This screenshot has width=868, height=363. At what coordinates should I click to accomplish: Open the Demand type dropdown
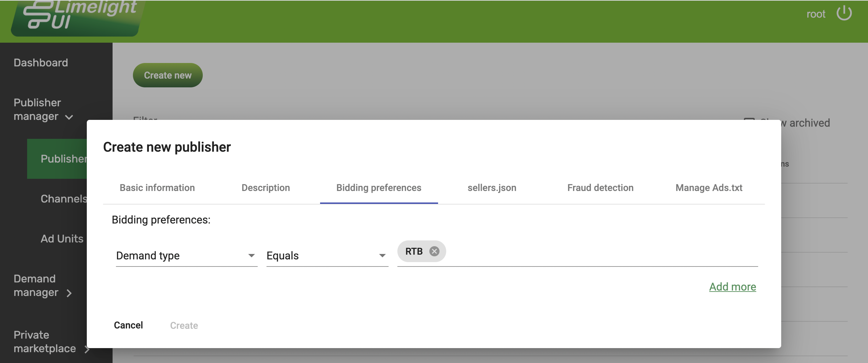pyautogui.click(x=186, y=256)
